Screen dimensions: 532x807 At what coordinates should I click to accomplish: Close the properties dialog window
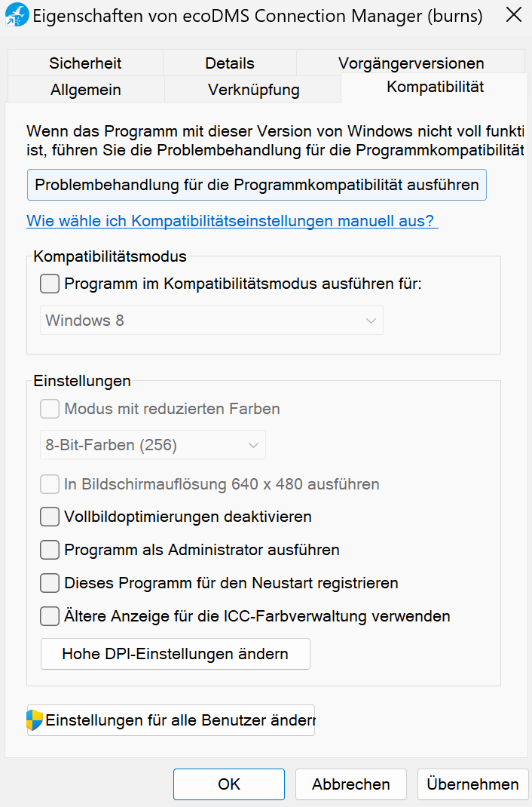513,15
